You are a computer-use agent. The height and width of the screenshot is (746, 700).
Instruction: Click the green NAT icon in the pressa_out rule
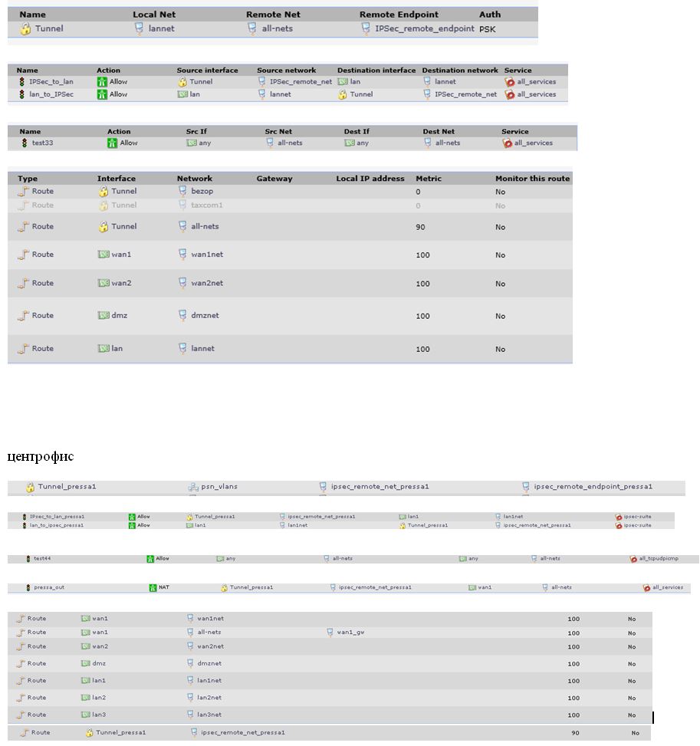click(x=153, y=587)
